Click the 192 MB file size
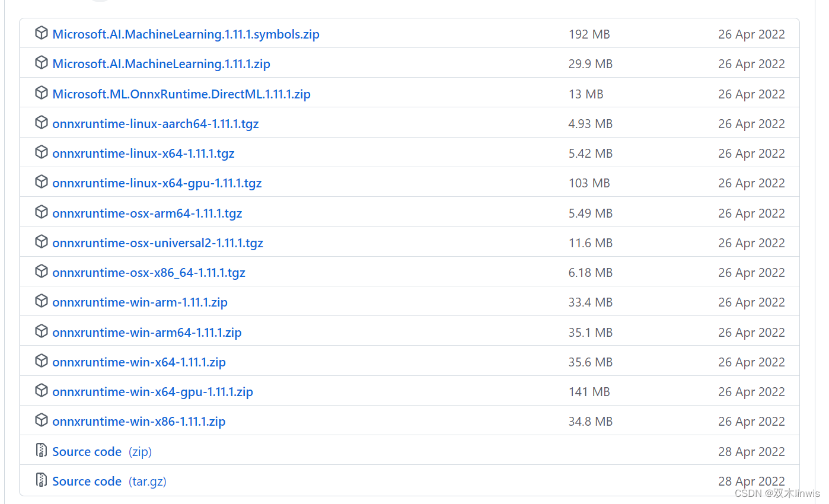This screenshot has width=829, height=504. (x=589, y=34)
